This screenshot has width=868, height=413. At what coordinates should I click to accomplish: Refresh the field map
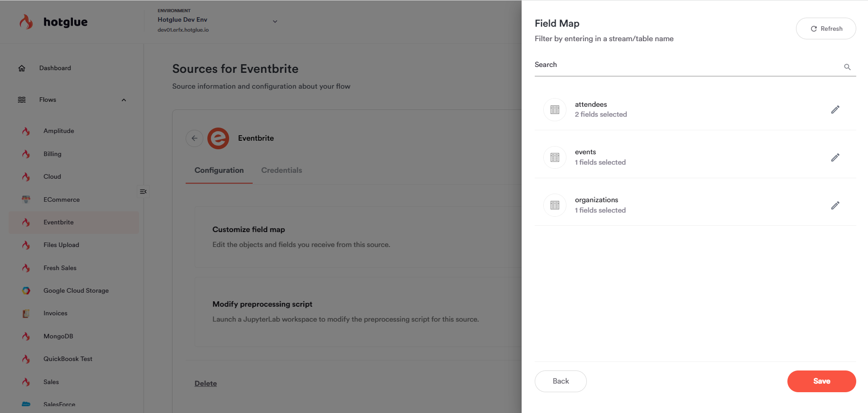[825, 28]
